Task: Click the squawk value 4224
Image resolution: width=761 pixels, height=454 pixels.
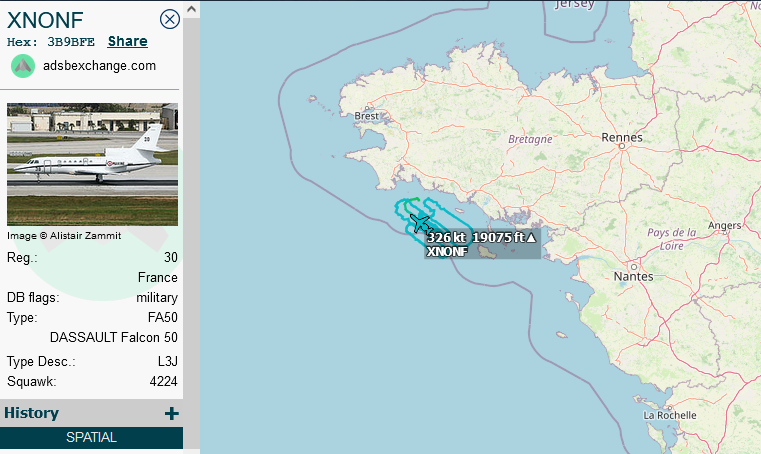Action: (x=164, y=381)
